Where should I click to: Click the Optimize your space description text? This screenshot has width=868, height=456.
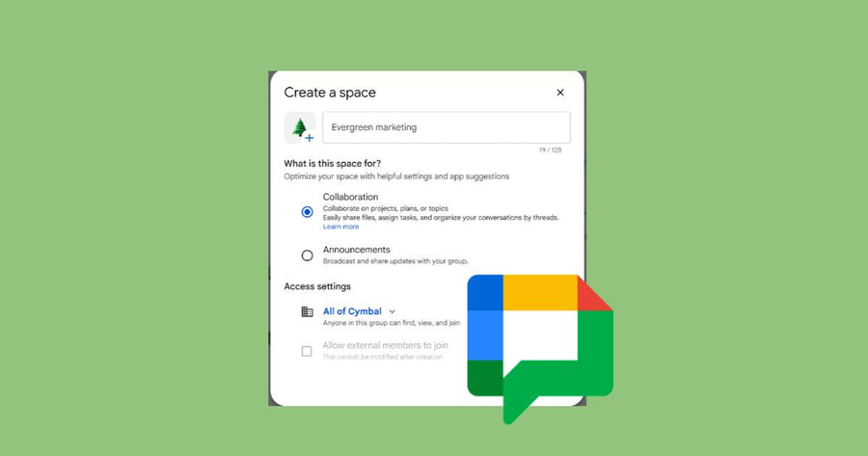(396, 176)
